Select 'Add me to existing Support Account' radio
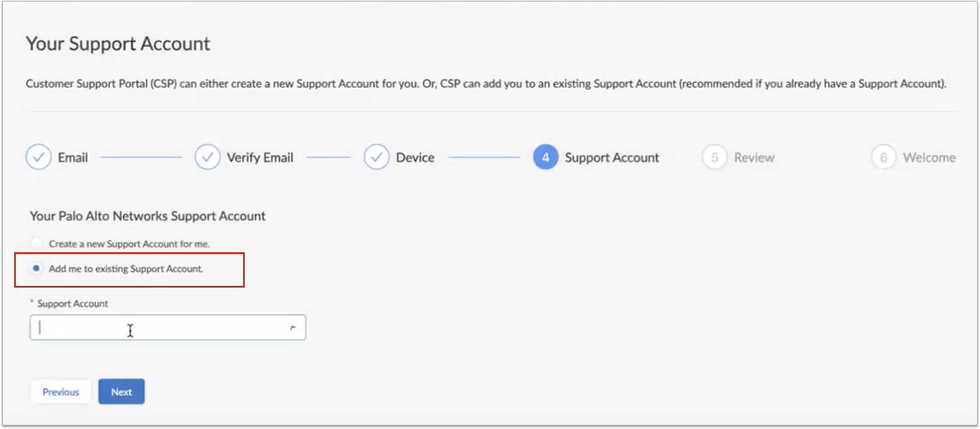 pyautogui.click(x=37, y=268)
